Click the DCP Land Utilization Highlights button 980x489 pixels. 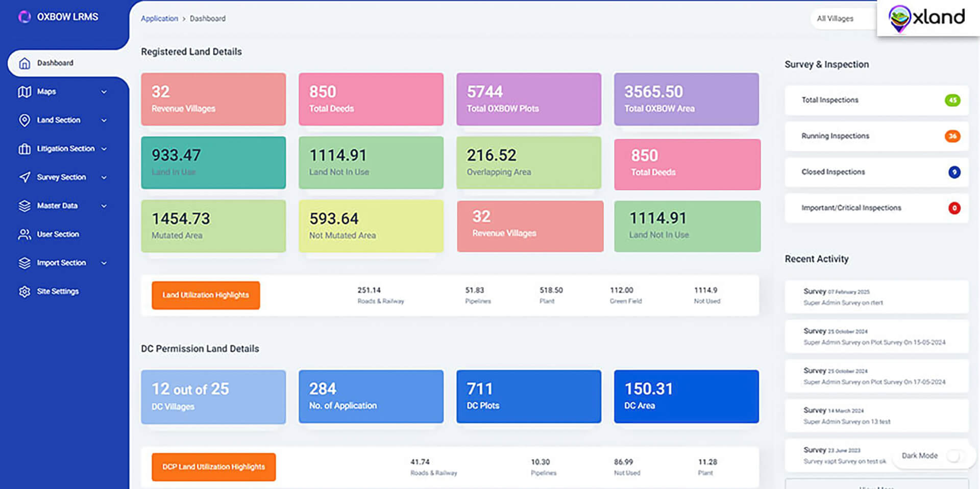213,467
